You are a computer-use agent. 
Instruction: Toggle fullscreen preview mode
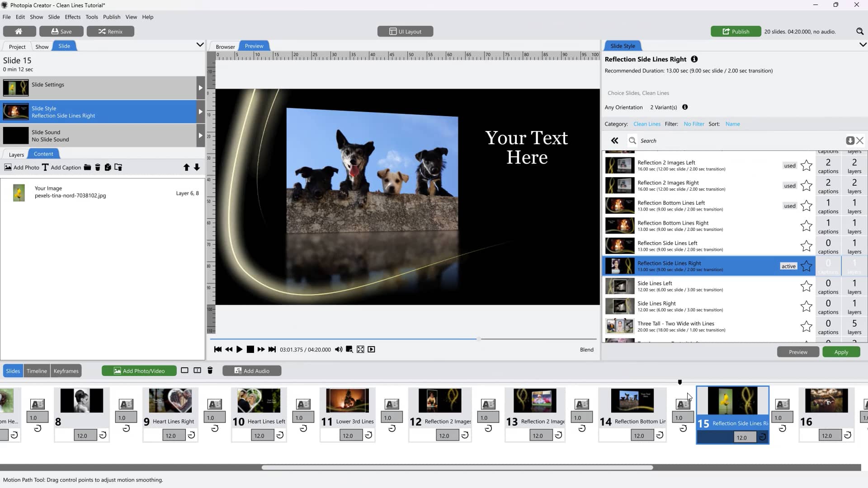click(360, 349)
